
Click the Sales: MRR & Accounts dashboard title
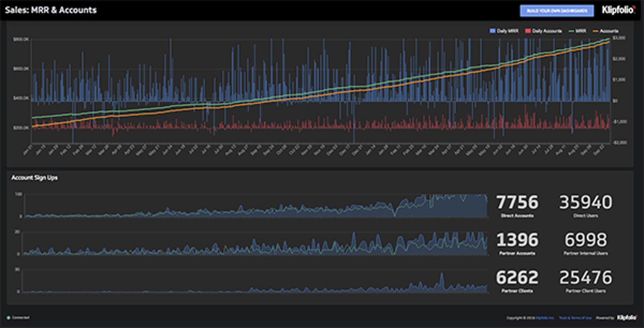point(51,10)
